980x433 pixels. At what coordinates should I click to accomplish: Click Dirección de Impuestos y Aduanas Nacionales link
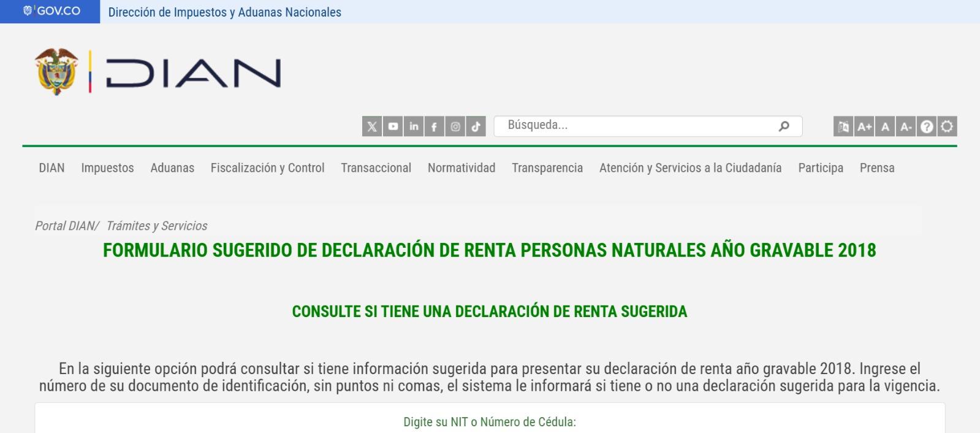pyautogui.click(x=225, y=12)
